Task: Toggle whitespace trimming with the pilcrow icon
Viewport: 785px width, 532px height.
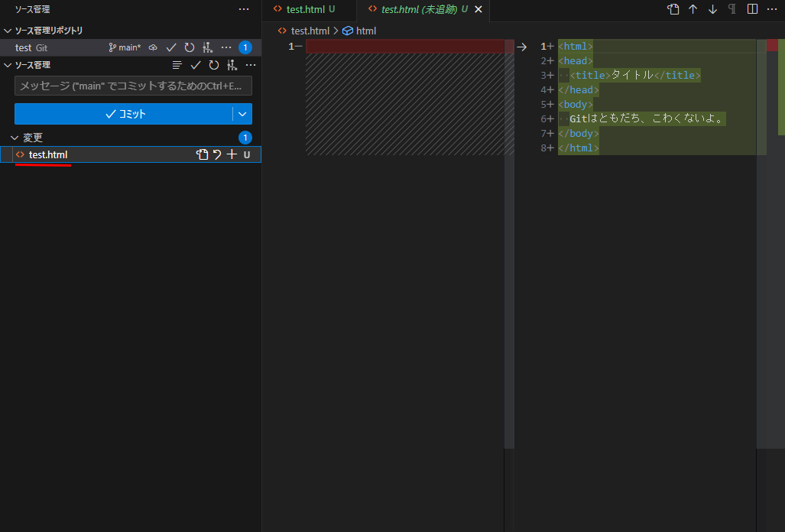Action: click(x=732, y=9)
